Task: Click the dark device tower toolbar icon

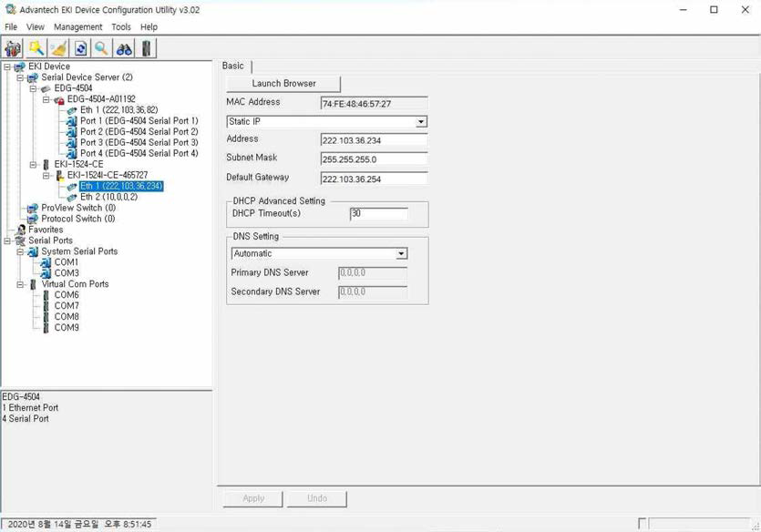Action: tap(146, 48)
